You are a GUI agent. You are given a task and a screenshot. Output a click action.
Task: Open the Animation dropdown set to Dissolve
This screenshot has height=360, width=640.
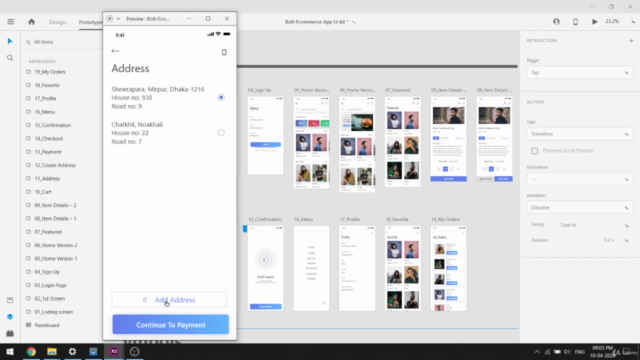(580, 208)
